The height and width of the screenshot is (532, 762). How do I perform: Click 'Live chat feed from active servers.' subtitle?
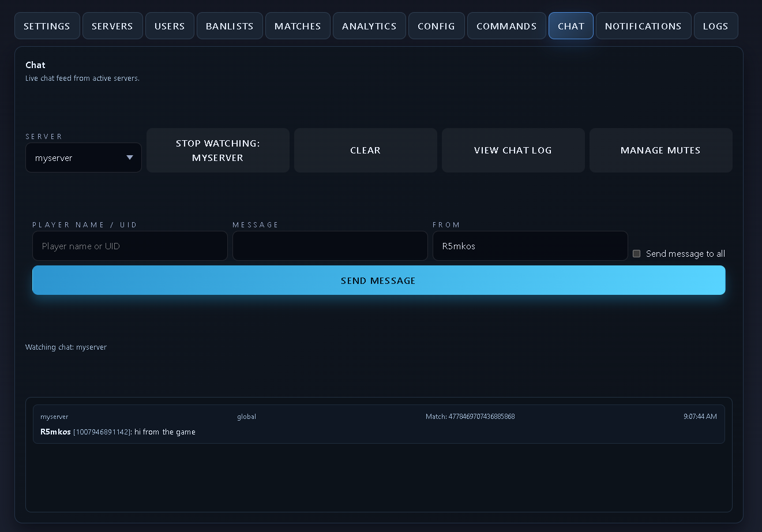(x=82, y=78)
